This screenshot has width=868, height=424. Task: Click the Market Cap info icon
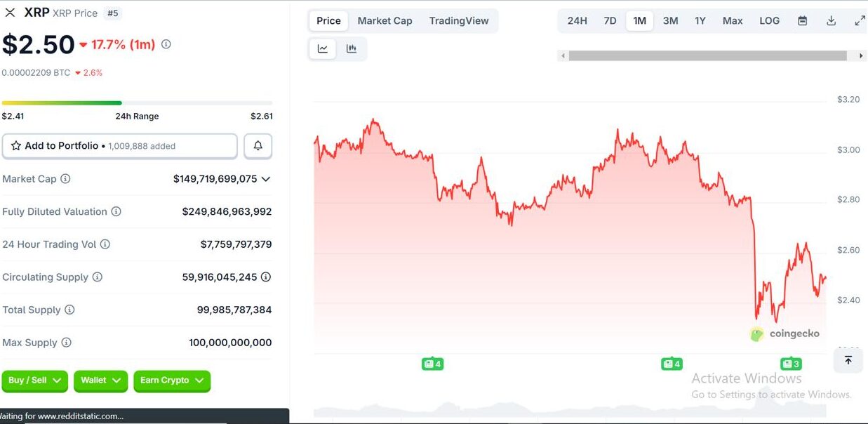coord(65,179)
